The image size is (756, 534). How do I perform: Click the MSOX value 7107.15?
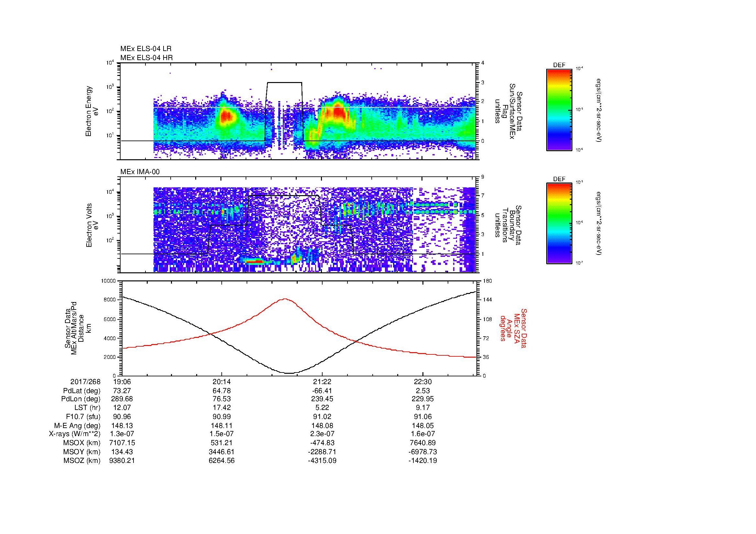tap(122, 443)
